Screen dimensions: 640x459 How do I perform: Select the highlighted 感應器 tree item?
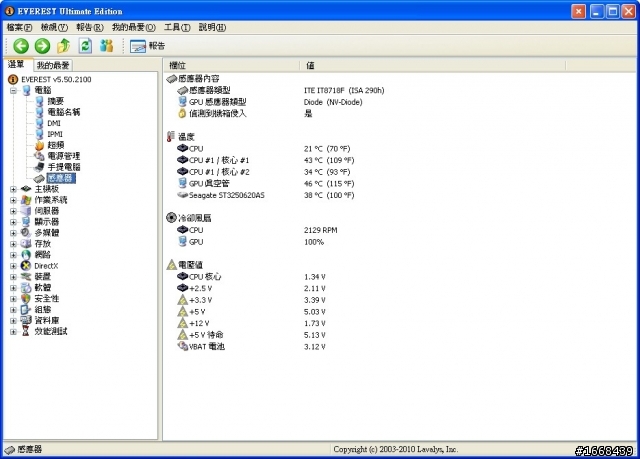click(x=60, y=178)
